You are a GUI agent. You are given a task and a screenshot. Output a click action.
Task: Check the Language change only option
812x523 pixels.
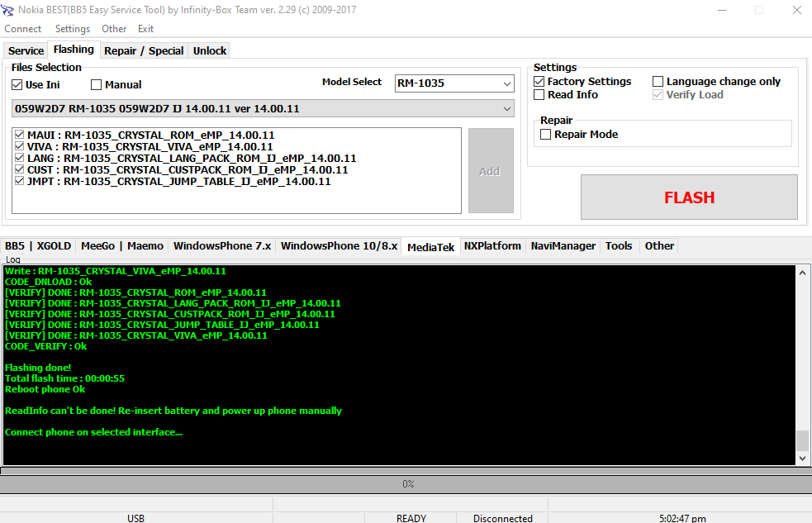658,81
